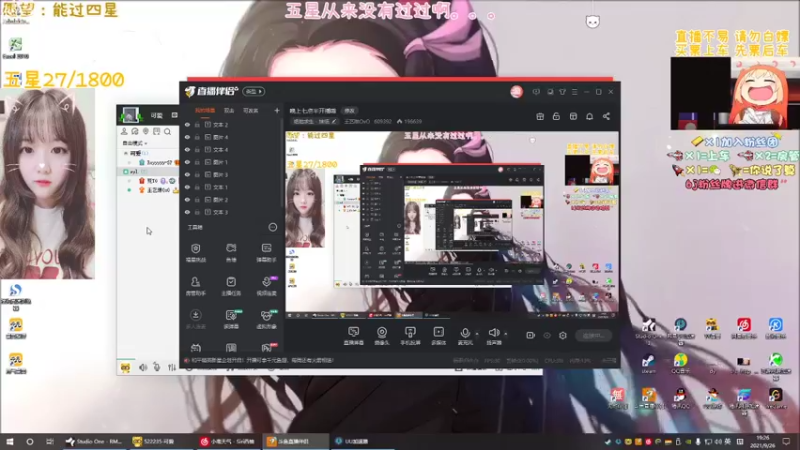Open Studio One from the taskbar
Image resolution: width=800 pixels, height=450 pixels.
tap(93, 441)
